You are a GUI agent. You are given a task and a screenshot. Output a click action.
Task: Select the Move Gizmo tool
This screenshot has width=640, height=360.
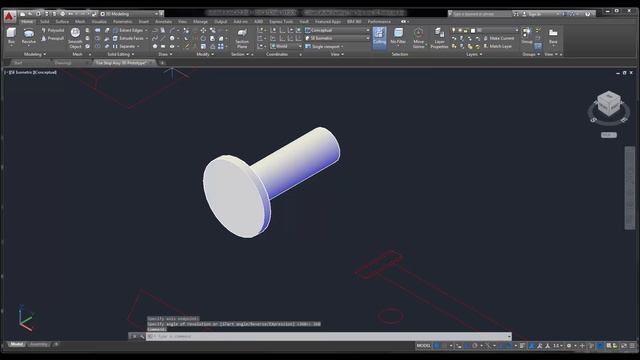pyautogui.click(x=418, y=38)
